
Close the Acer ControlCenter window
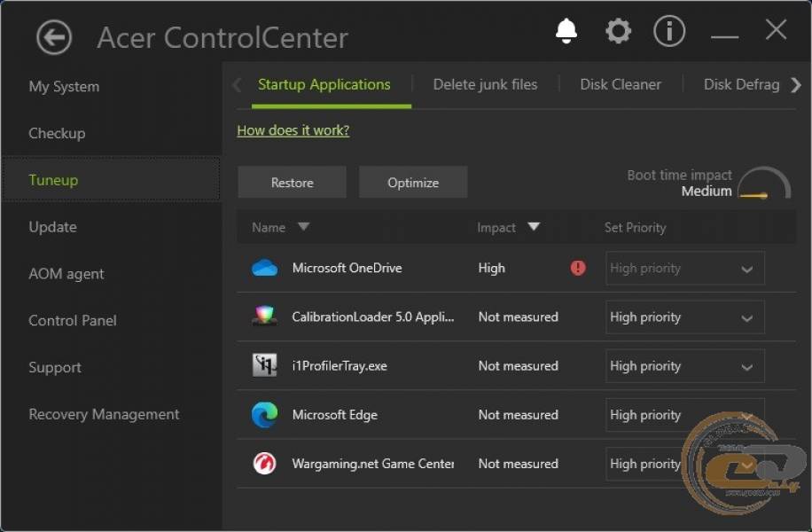pyautogui.click(x=776, y=29)
